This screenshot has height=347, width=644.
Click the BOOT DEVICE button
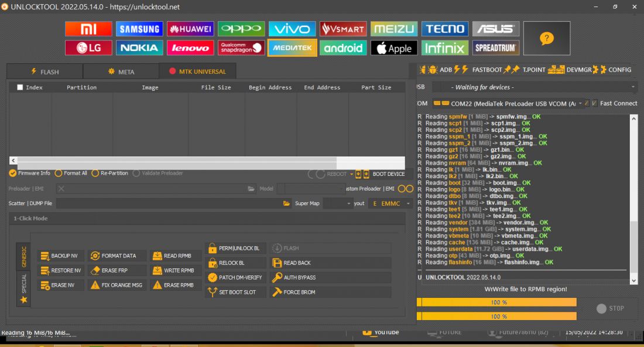tap(383, 174)
